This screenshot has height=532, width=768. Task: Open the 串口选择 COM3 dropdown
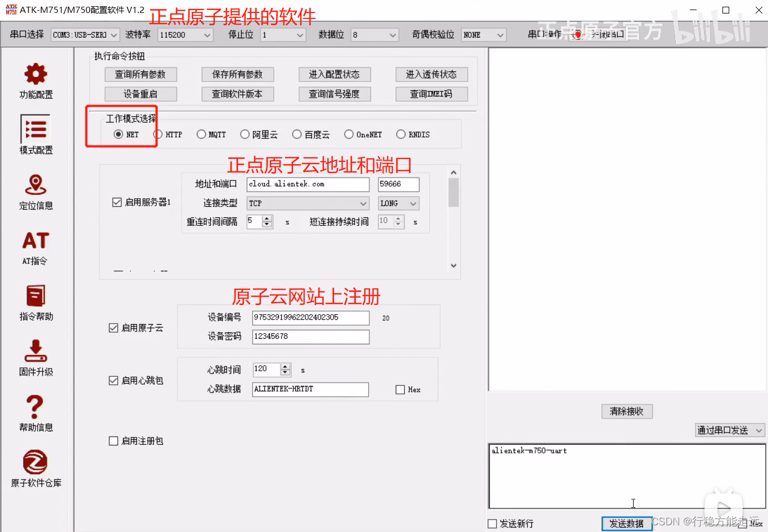85,35
